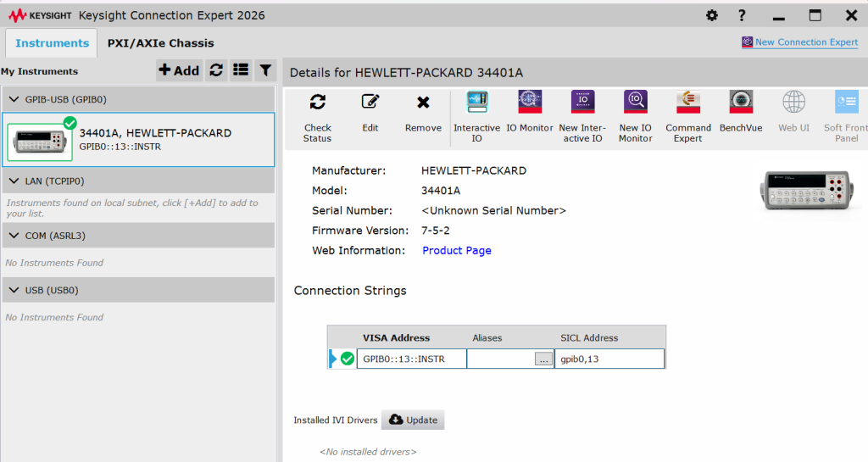Click the green check on VISA address row
The image size is (868, 462).
click(347, 359)
